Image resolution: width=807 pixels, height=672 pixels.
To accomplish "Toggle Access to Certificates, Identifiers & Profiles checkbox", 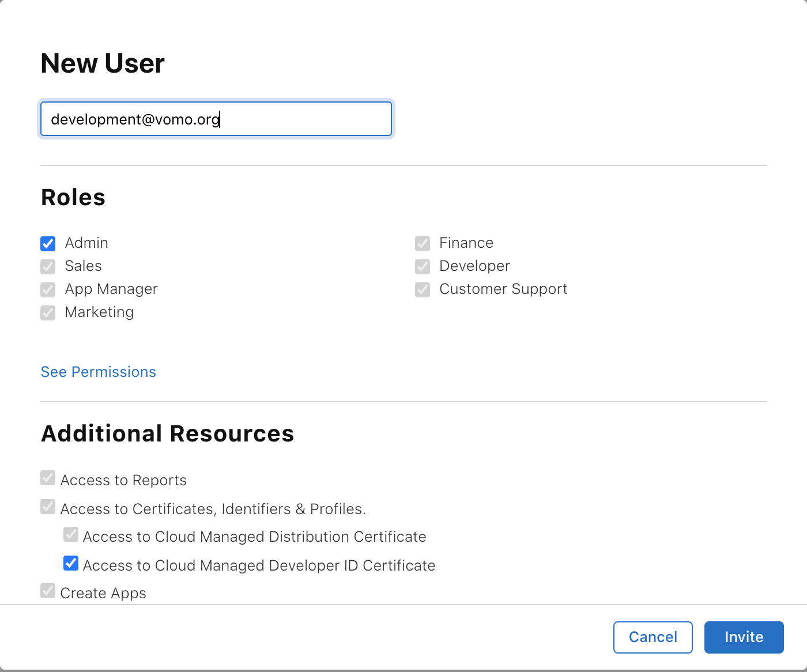I will 48,507.
